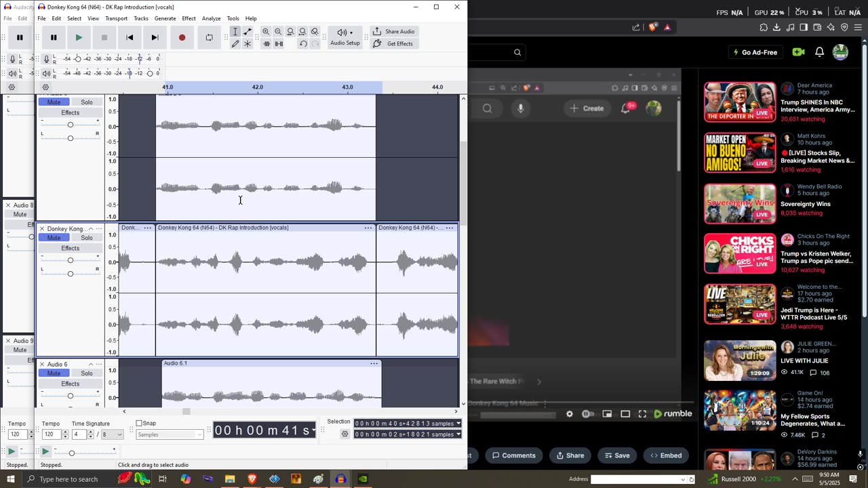Click Skip to Start transport button
Image resolution: width=868 pixels, height=488 pixels.
pos(130,38)
